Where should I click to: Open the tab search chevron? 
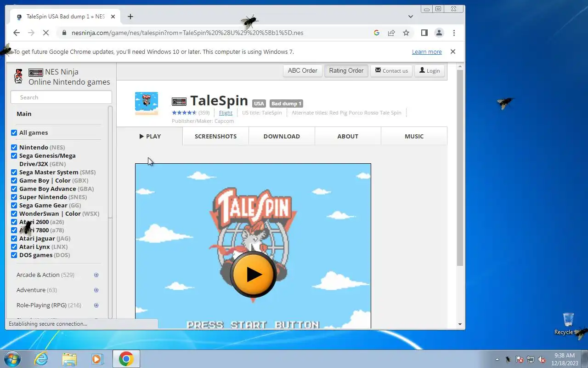coord(411,17)
